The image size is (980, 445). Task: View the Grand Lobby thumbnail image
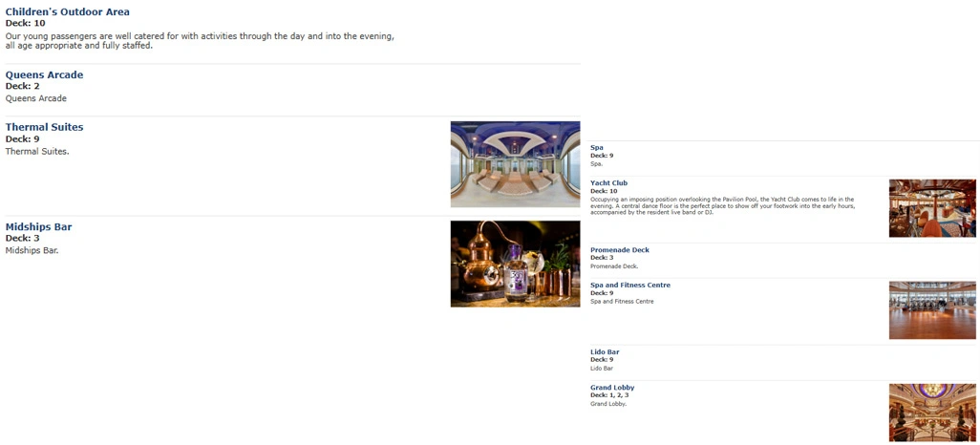click(x=932, y=413)
